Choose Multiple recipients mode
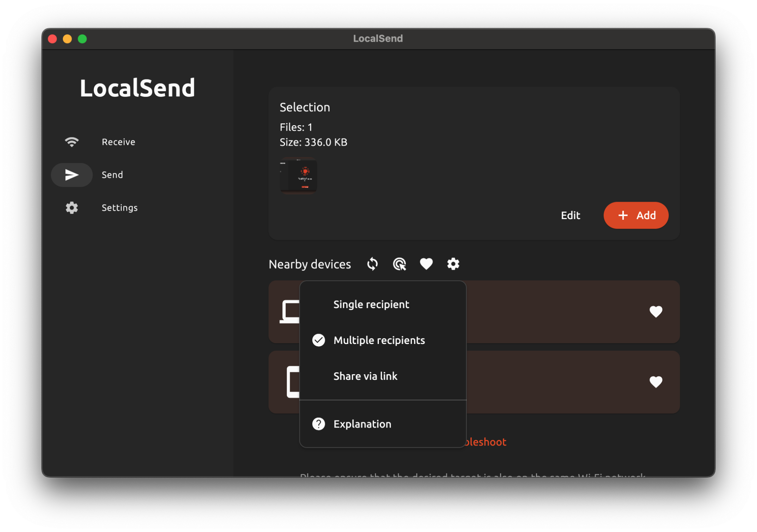 383,341
